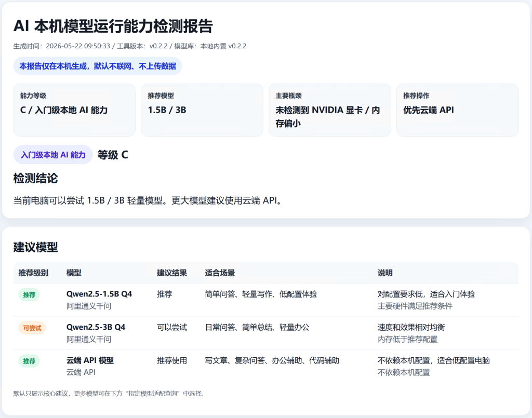This screenshot has height=418, width=532.
Task: Click the note 内存低于推荐配置
Action: pos(407,340)
